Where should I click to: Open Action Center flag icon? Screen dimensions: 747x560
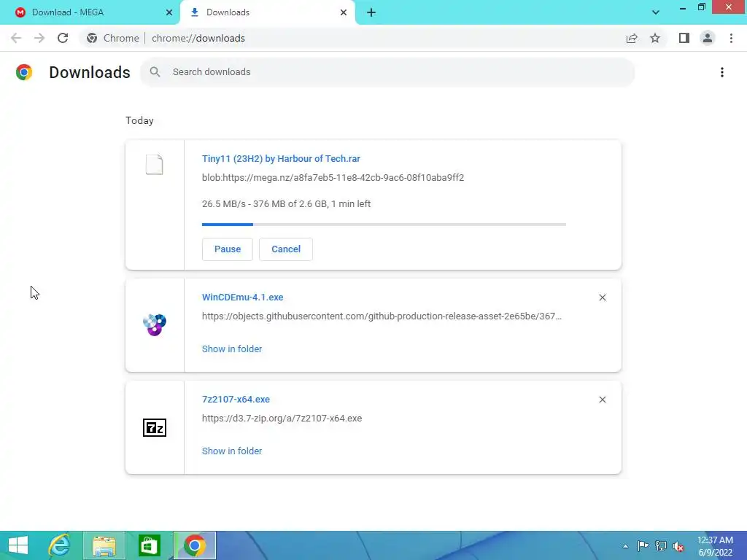pos(643,545)
